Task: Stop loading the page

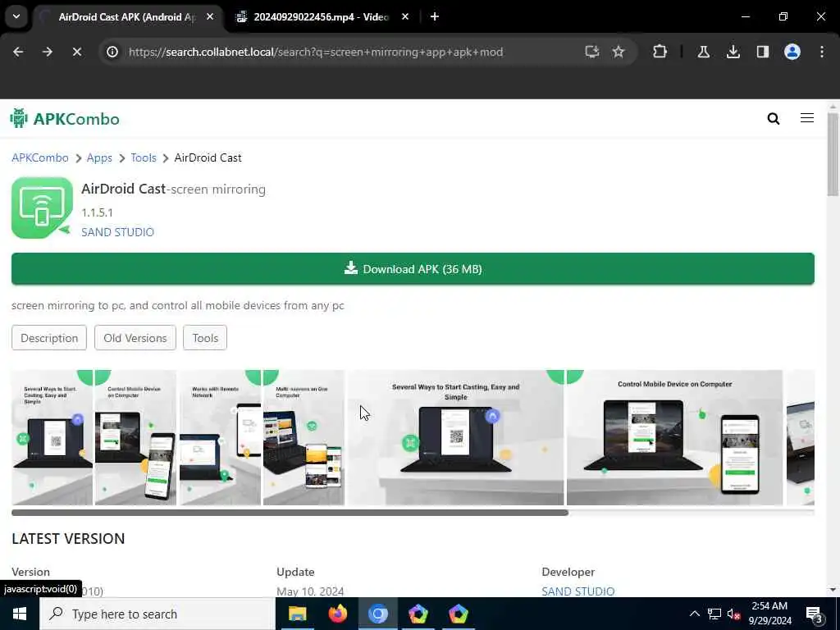Action: tap(76, 52)
